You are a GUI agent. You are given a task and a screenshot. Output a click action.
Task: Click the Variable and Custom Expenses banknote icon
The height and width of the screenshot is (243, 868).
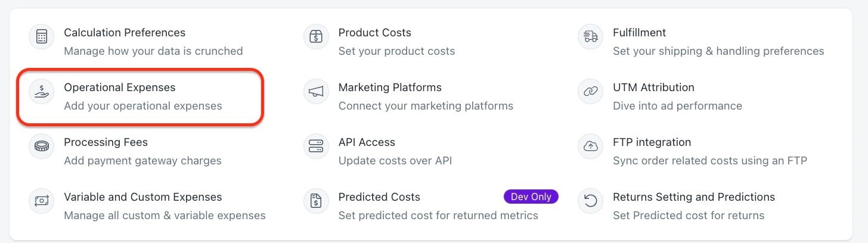[x=42, y=201]
